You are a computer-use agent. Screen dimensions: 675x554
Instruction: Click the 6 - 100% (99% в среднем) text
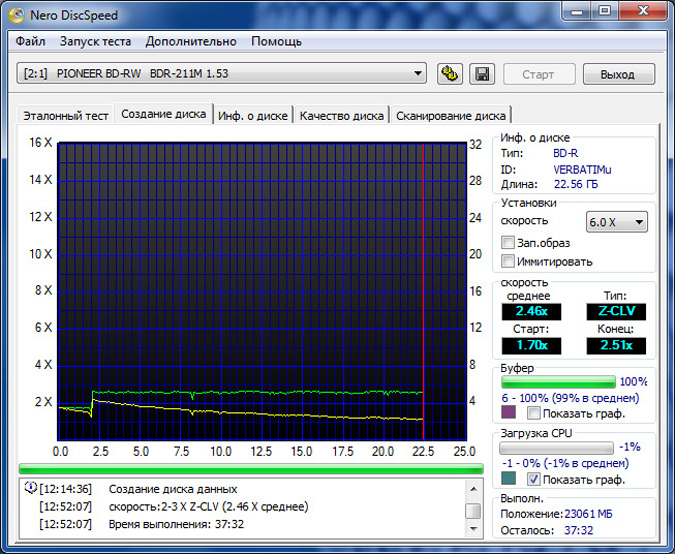tap(570, 398)
